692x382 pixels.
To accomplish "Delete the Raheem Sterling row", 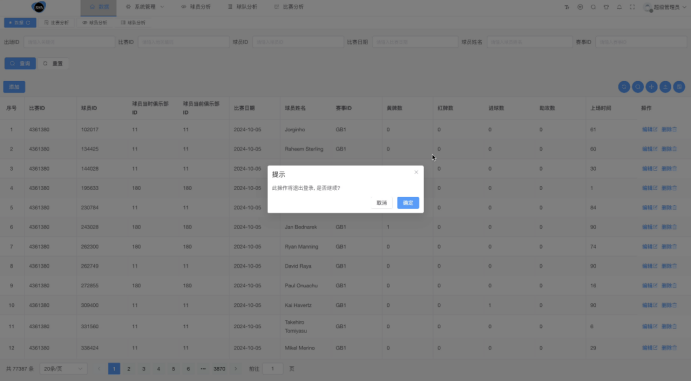I will tap(669, 149).
